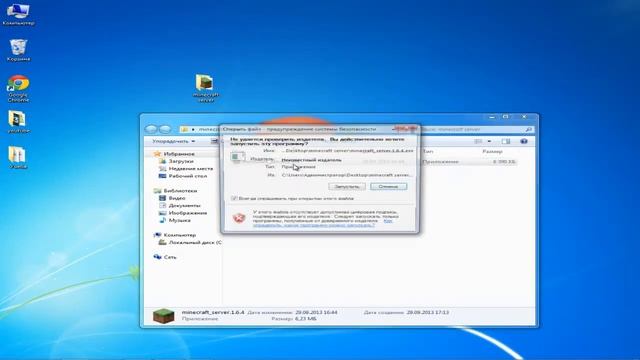Click the Explorer address bar
This screenshot has width=640, height=360.
[x=199, y=129]
